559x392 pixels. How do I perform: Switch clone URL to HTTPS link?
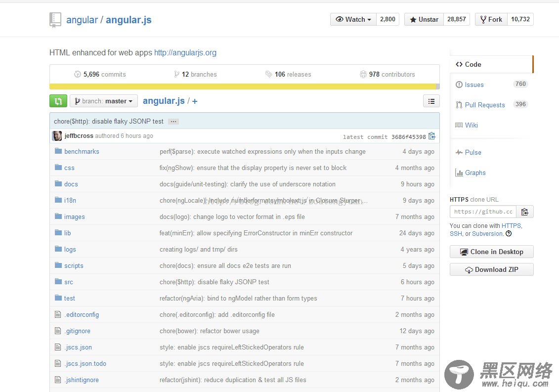pos(511,226)
